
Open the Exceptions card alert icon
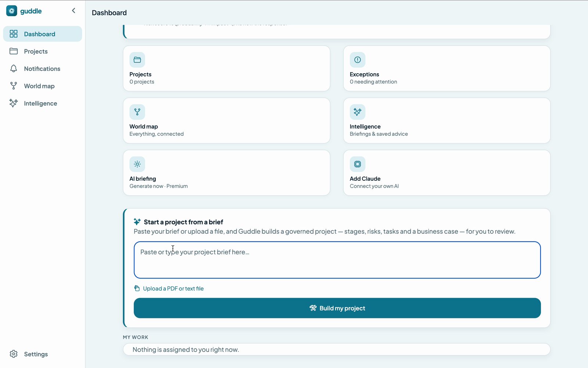(358, 60)
